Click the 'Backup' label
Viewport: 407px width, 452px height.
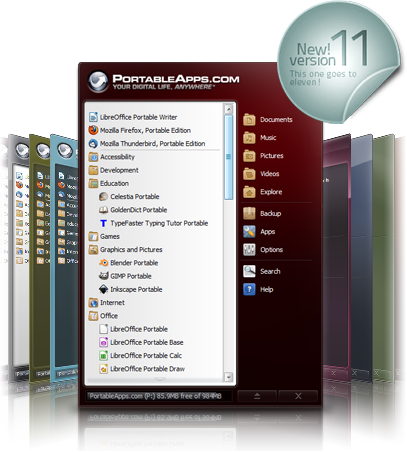click(x=270, y=214)
